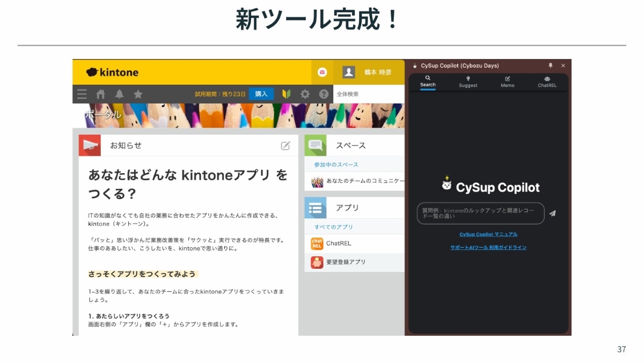Open the help question mark icon

324,94
